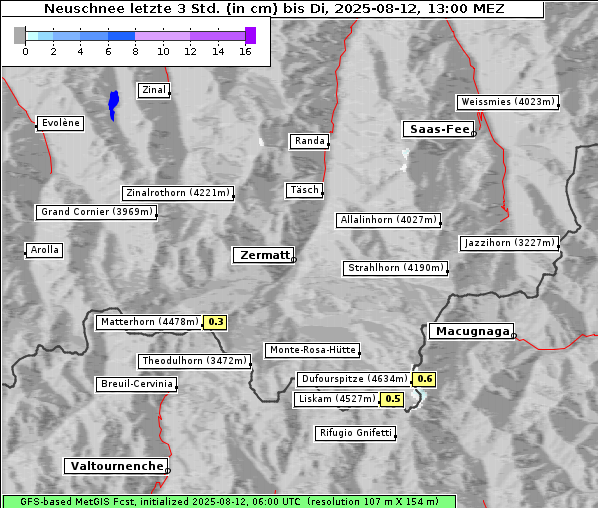Click the Macugnaga town label

coord(471,331)
